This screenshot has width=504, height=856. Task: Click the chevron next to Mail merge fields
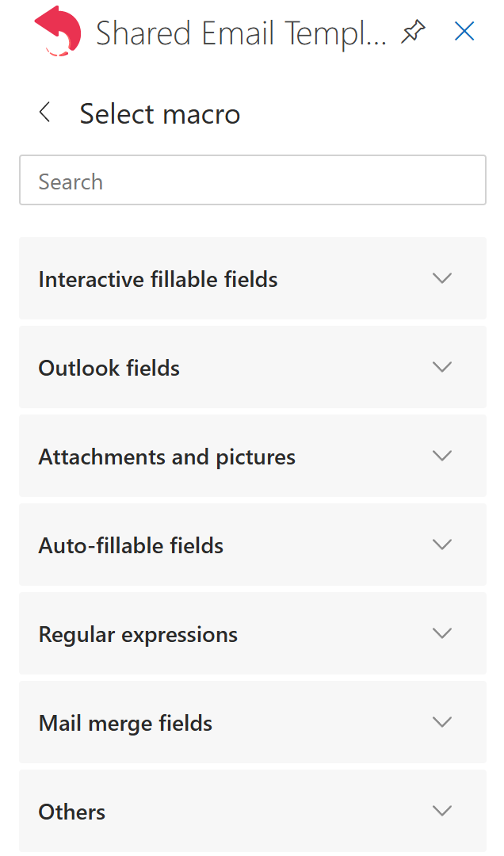click(x=441, y=722)
